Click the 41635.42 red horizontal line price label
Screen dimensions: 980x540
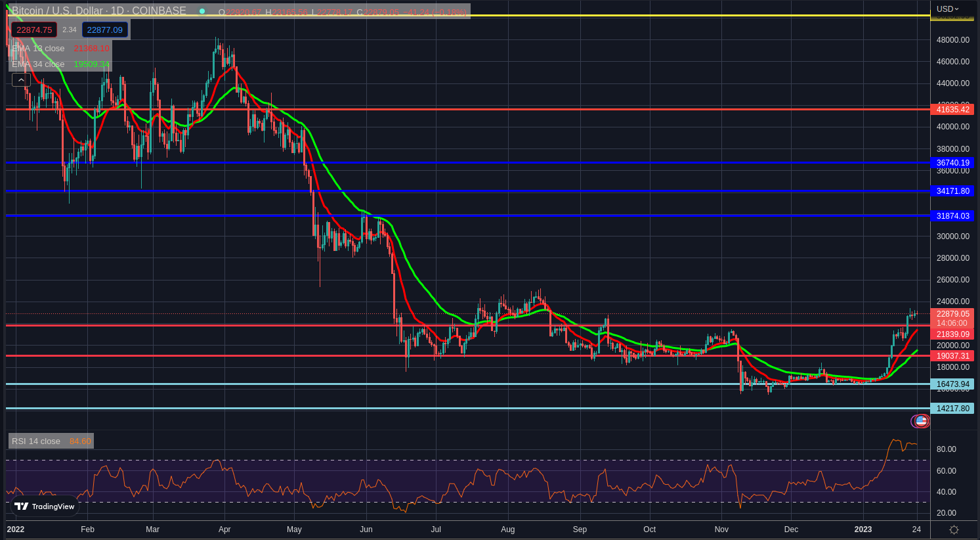point(952,110)
